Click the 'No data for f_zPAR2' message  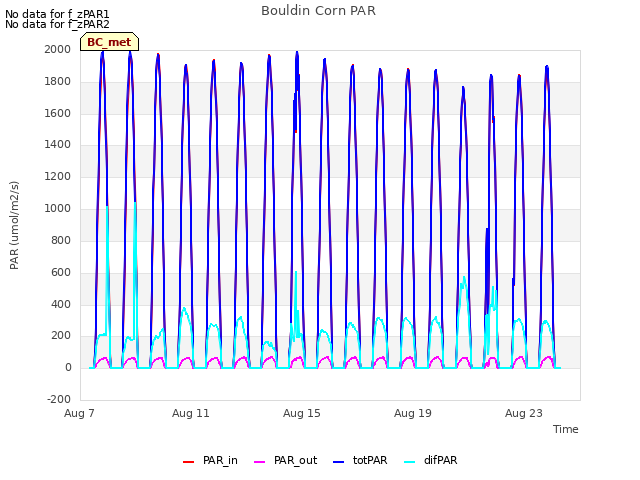point(57,24)
